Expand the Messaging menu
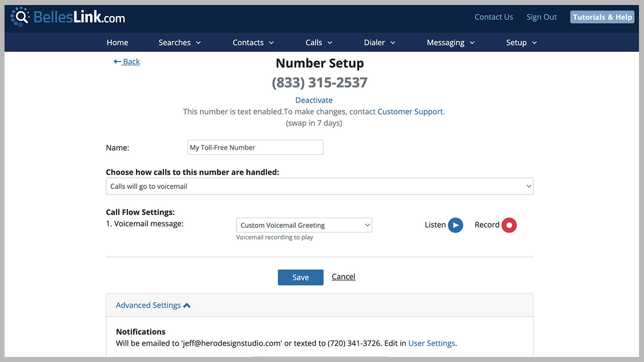 [451, 43]
